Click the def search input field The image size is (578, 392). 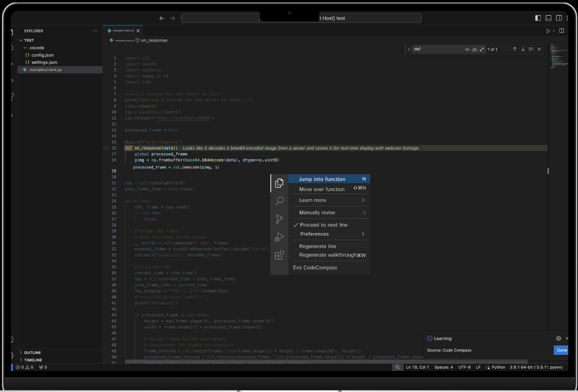pos(438,49)
